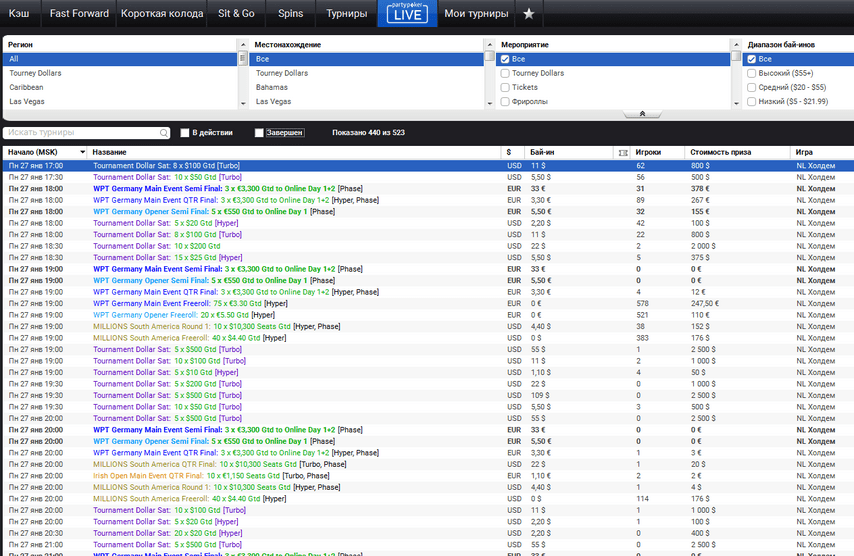Select All in Регион list
Image resolution: width=854 pixels, height=556 pixels.
120,59
